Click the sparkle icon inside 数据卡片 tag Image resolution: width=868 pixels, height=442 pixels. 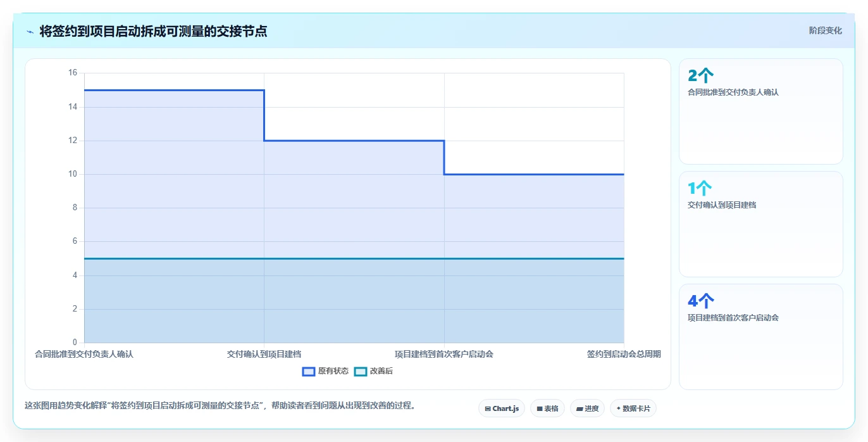click(x=619, y=408)
